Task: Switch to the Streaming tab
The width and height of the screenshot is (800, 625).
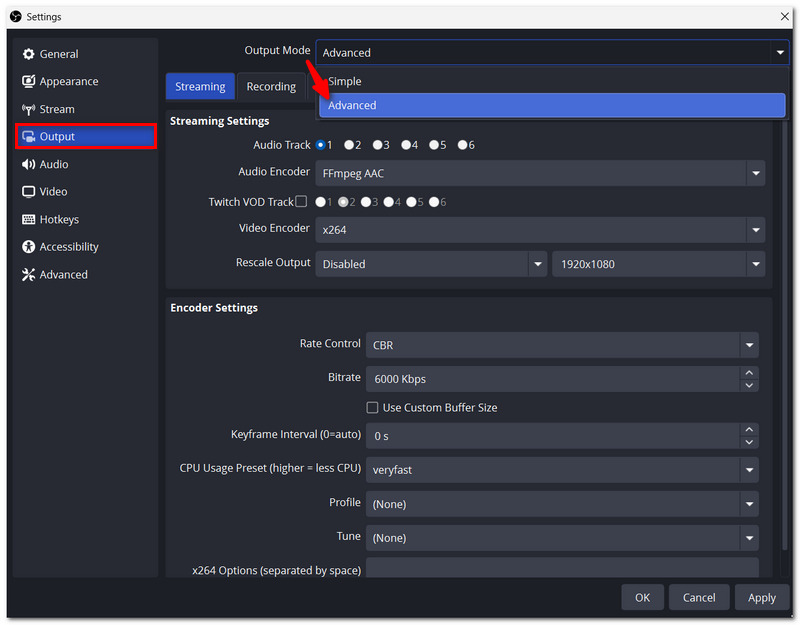Action: coord(200,86)
